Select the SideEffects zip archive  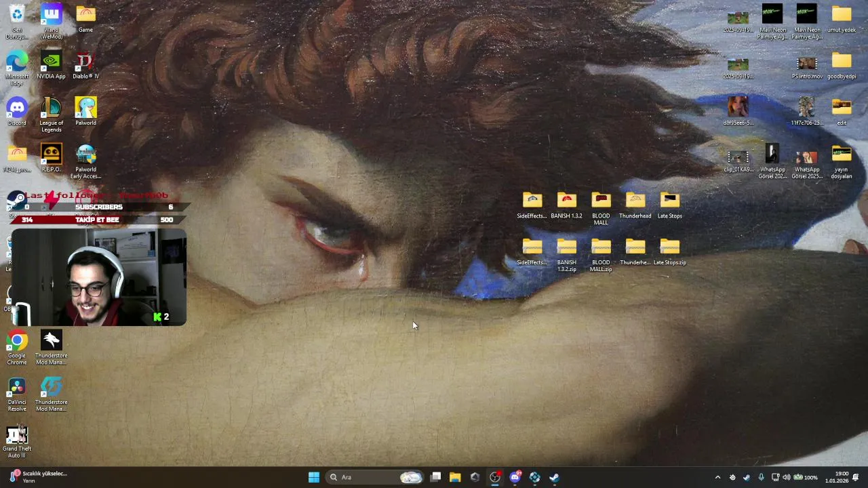coord(532,252)
